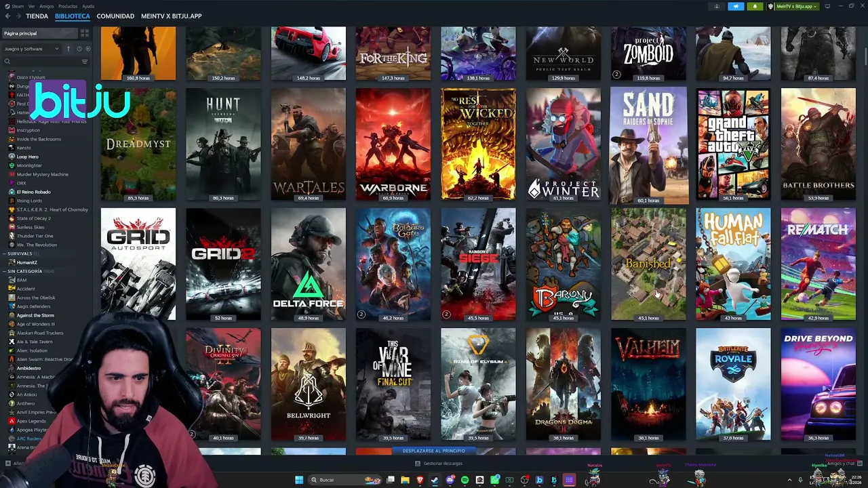The width and height of the screenshot is (868, 488).
Task: Open the Project Winter game cover
Action: 564,144
